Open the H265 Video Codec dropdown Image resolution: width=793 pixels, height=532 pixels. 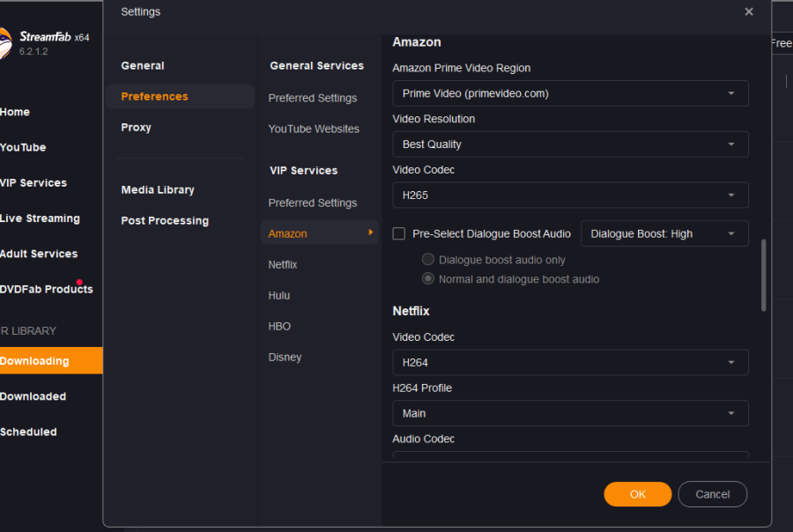point(570,196)
